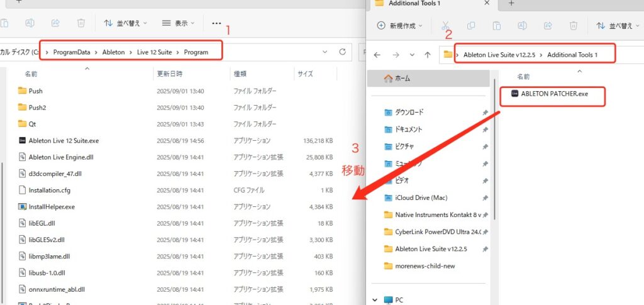Click delete icon in right window toolbar

pos(574,25)
